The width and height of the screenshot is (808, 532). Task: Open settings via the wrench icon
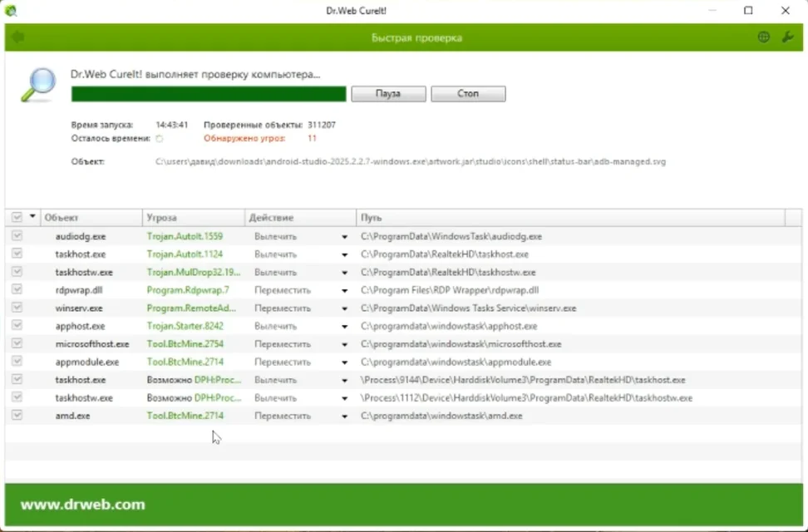pos(788,37)
